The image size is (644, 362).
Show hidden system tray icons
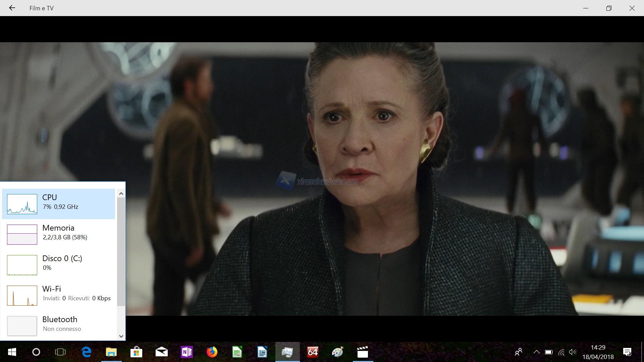tap(536, 352)
